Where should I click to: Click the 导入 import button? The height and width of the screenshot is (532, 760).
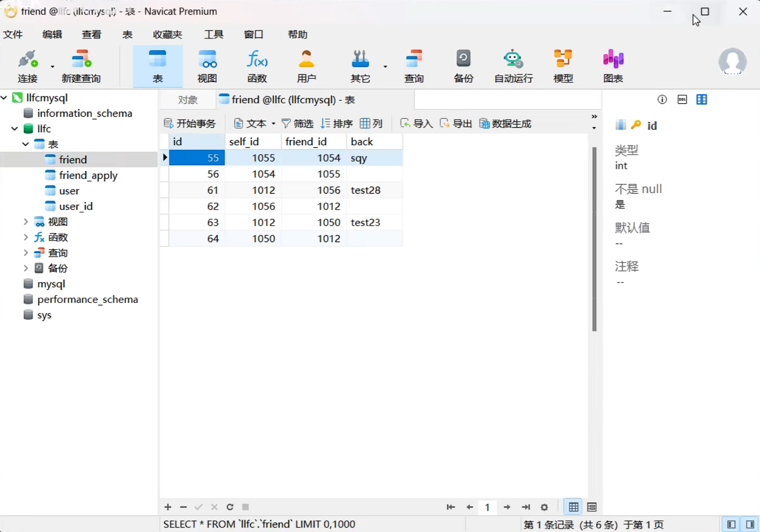pyautogui.click(x=416, y=123)
